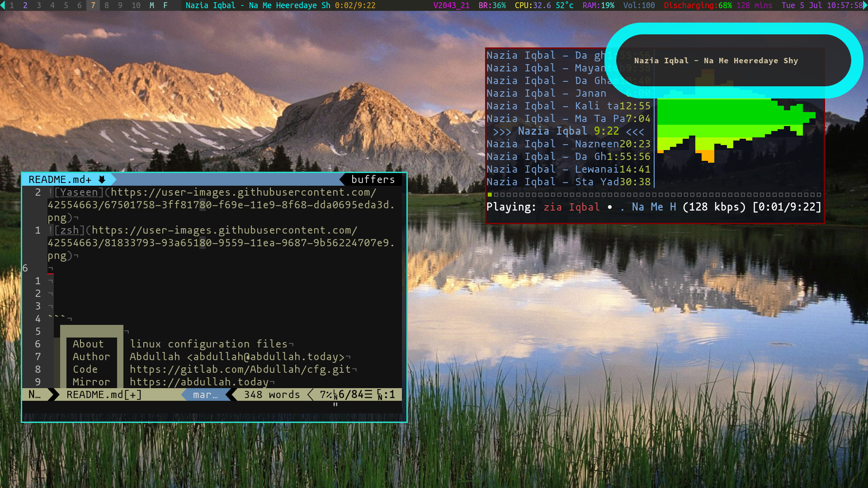The image size is (868, 488).
Task: Click right arrow icon at top bar end
Action: tap(865, 5)
